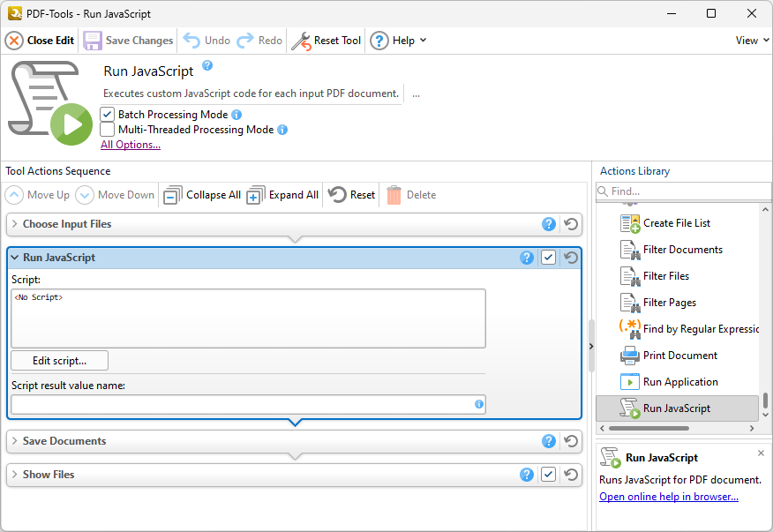This screenshot has height=532, width=773.
Task: Select Create File List in Actions Library
Action: (x=677, y=223)
